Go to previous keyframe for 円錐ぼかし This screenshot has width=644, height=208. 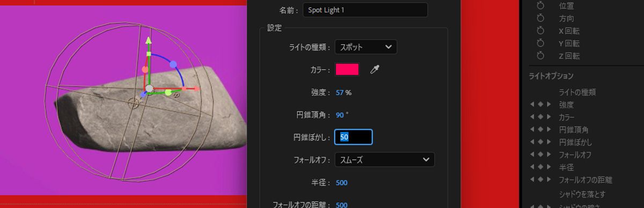tap(532, 142)
